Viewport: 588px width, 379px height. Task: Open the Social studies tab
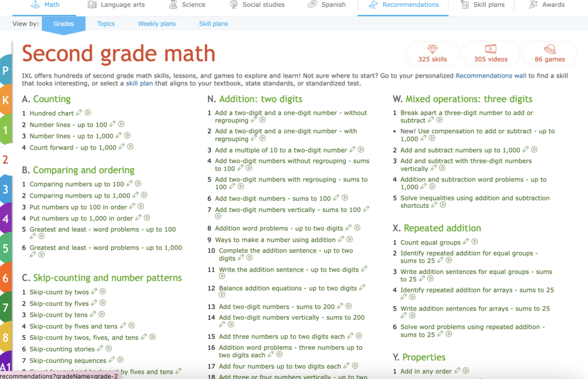257,5
